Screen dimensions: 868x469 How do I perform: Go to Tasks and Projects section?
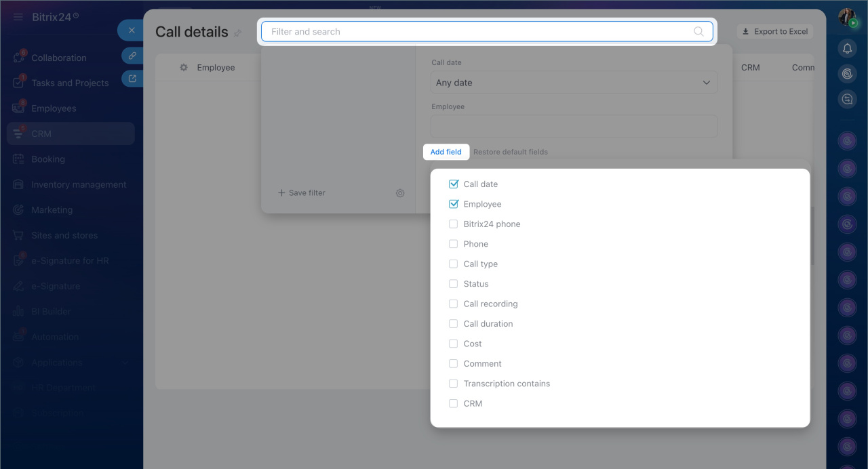[x=70, y=83]
